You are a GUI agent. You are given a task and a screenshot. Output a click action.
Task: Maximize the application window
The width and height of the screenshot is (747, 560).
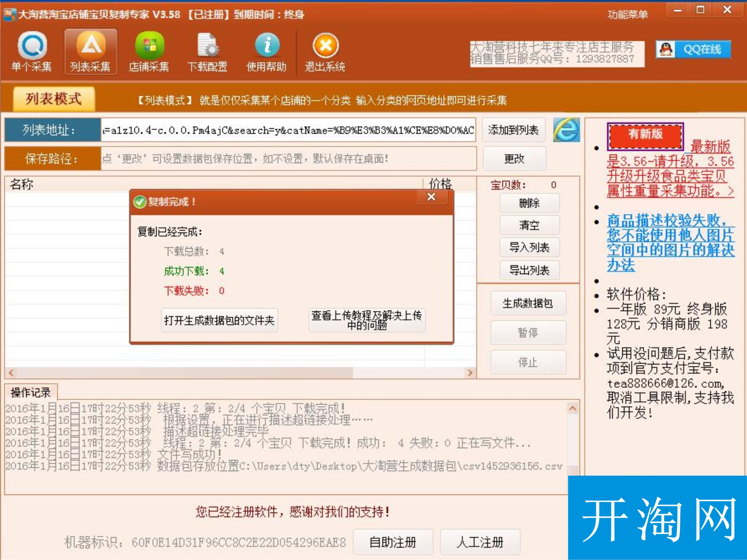(x=701, y=10)
